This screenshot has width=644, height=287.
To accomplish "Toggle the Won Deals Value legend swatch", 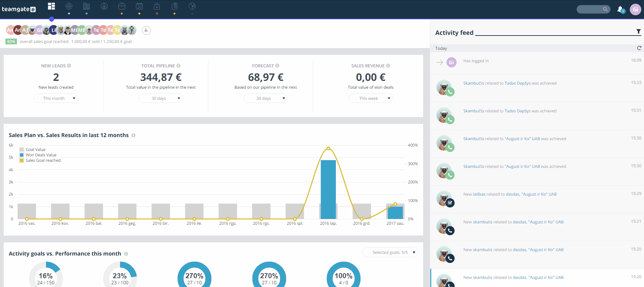I will (x=22, y=155).
